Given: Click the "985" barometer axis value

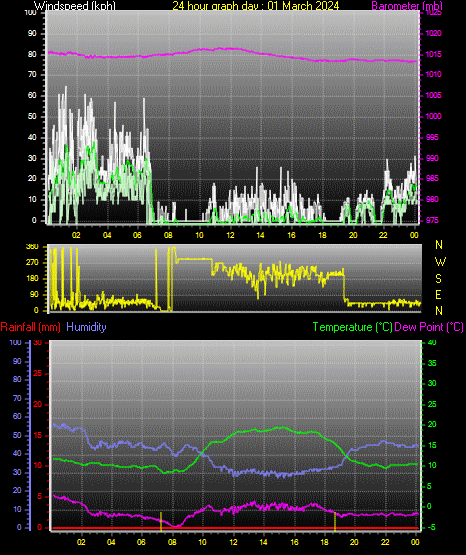Looking at the screenshot, I should pos(432,178).
